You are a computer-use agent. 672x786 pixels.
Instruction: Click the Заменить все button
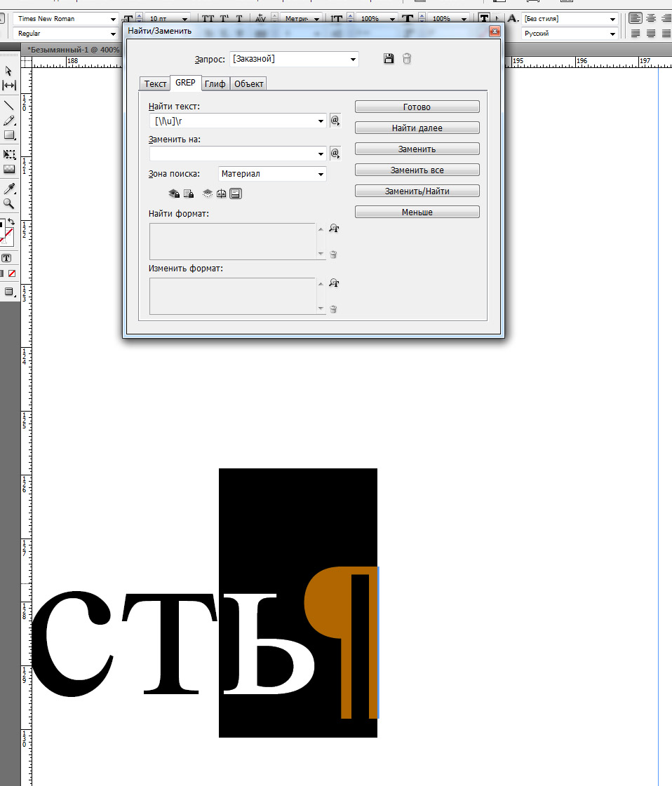417,170
